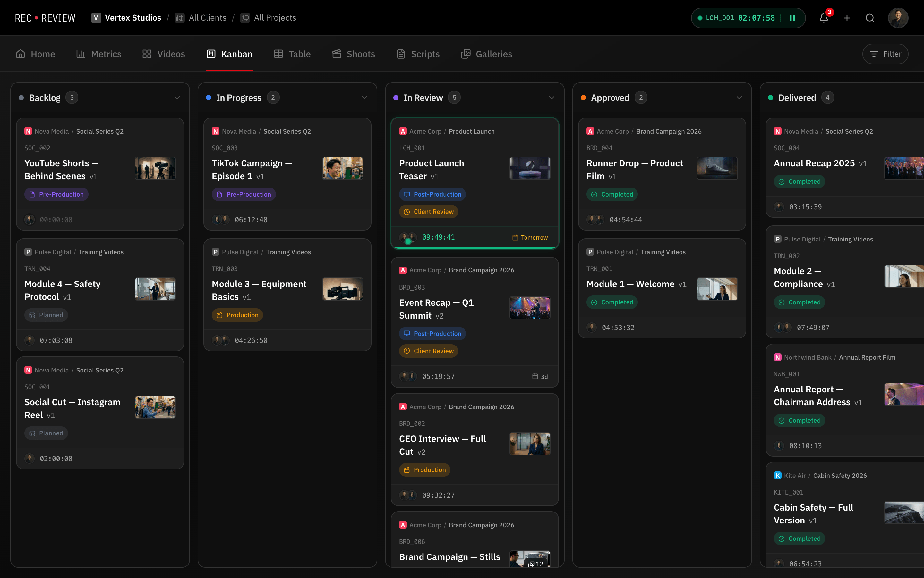Click Client Review tag on Event Recap card
Image resolution: width=924 pixels, height=578 pixels.
(x=428, y=351)
